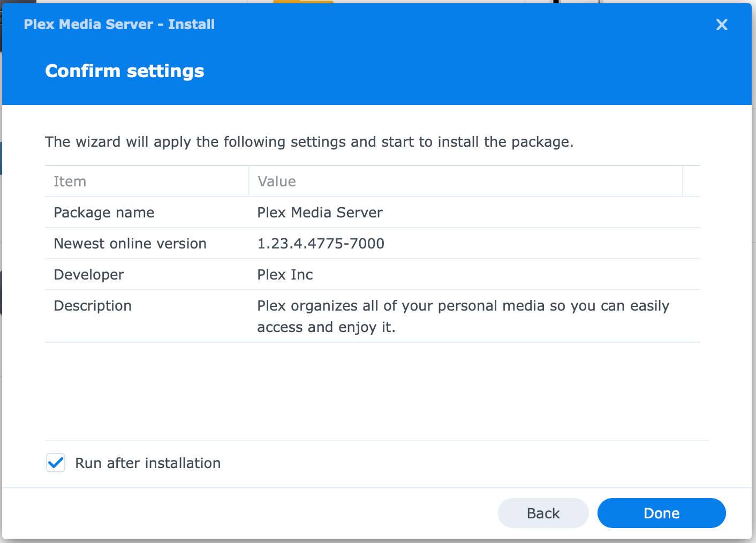This screenshot has height=543, width=756.
Task: Click the Run after installation label
Action: 148,463
